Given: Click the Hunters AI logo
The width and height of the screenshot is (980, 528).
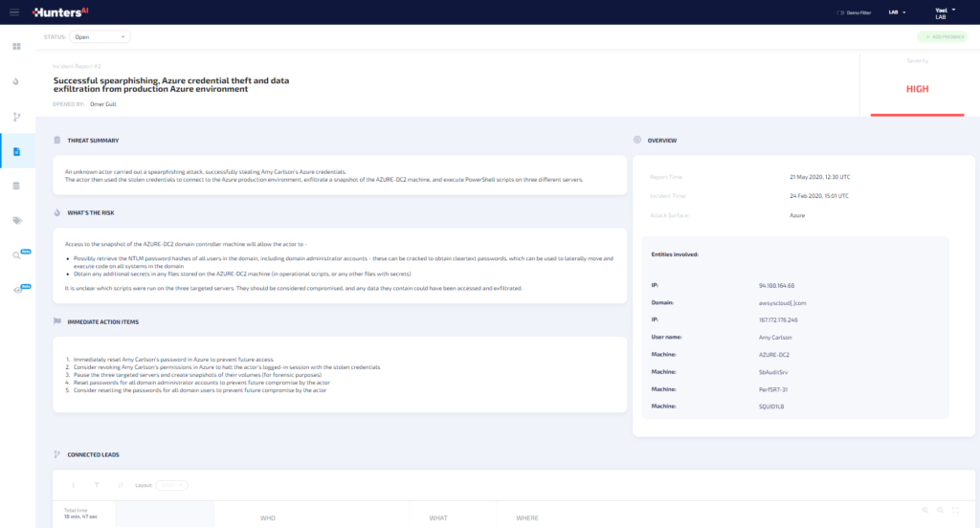Looking at the screenshot, I should tap(60, 11).
